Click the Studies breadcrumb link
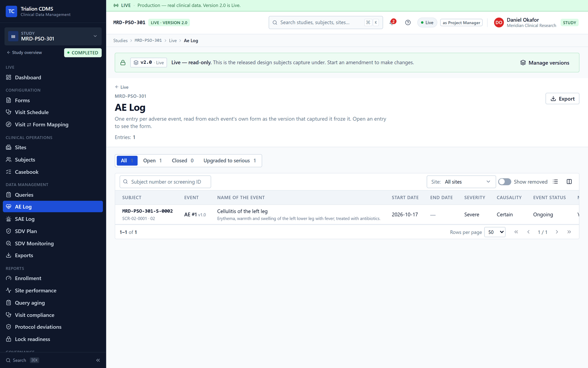The image size is (588, 368). click(120, 40)
